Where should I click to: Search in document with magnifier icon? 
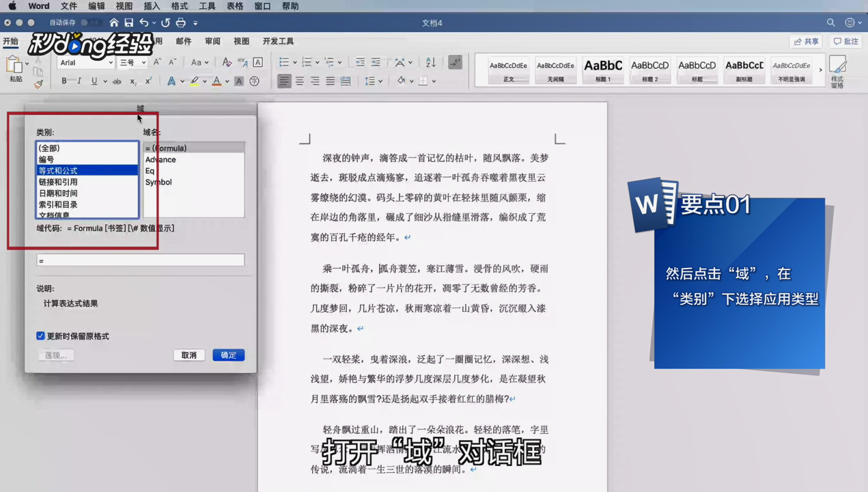pos(831,23)
